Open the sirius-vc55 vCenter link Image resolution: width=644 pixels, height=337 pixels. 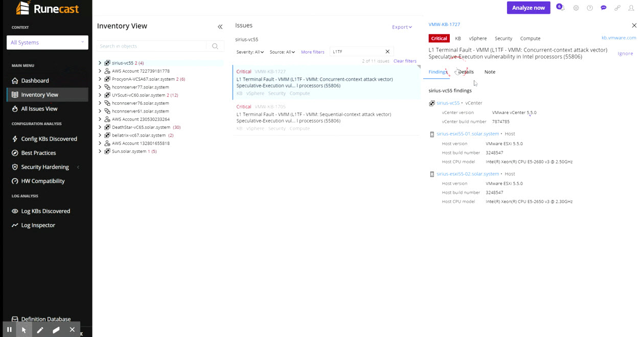pos(448,103)
